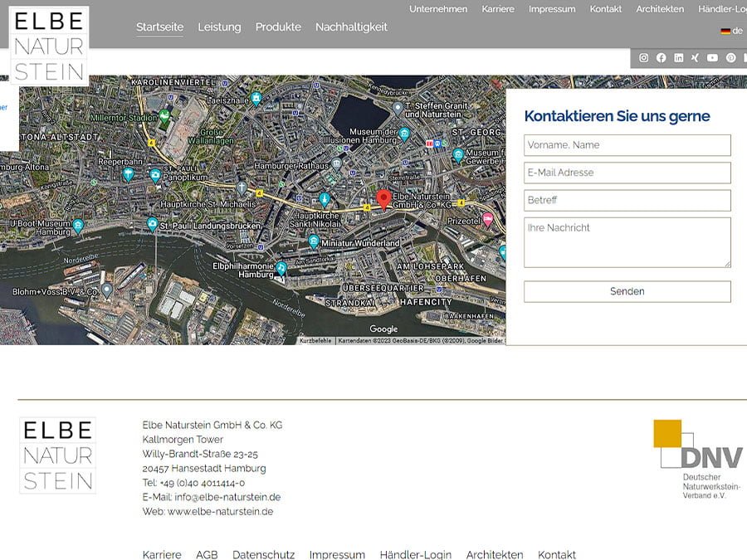747x560 pixels.
Task: Open the Facebook social icon
Action: pyautogui.click(x=662, y=58)
